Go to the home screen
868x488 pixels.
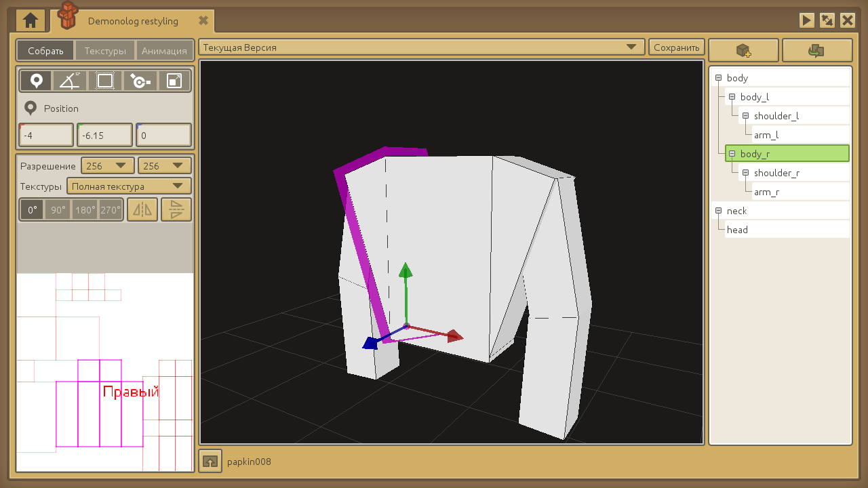tap(31, 20)
